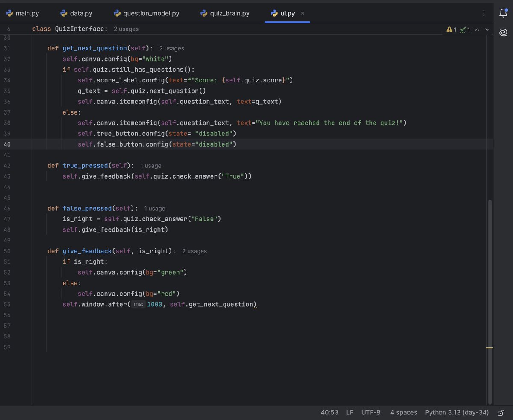
Task: Click the ms: parameter hint
Action: pyautogui.click(x=138, y=305)
